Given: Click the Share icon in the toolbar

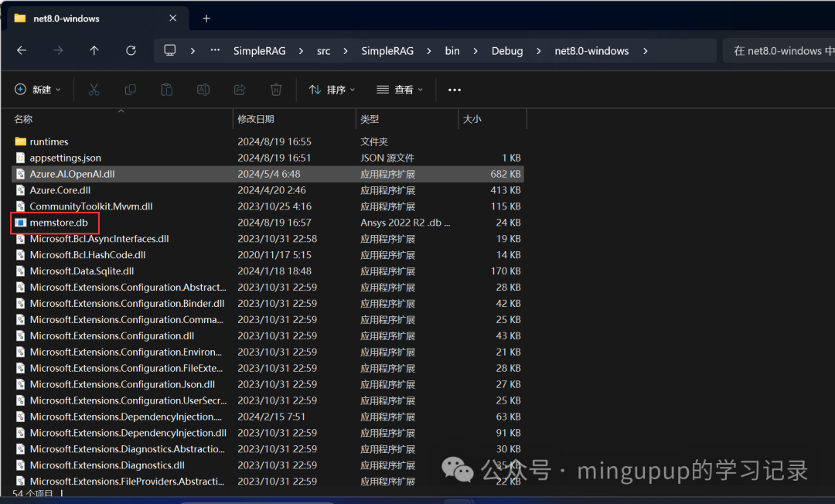Looking at the screenshot, I should point(239,89).
